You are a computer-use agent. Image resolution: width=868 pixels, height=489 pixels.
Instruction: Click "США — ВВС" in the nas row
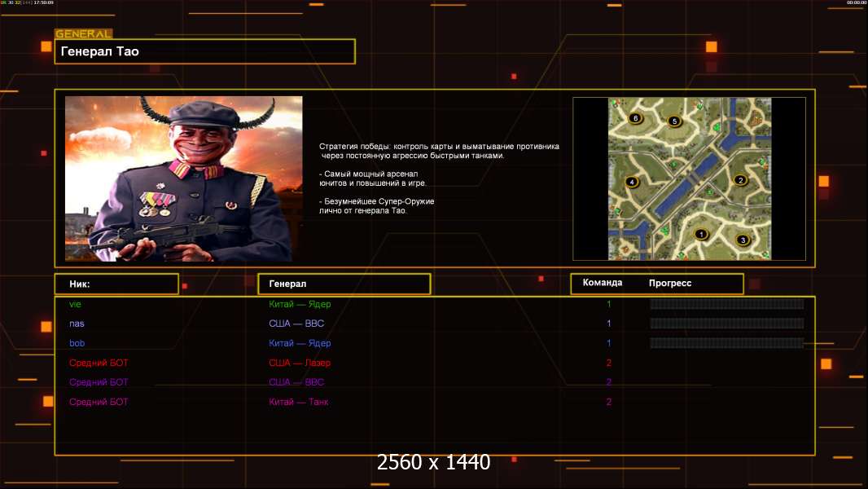click(x=296, y=324)
